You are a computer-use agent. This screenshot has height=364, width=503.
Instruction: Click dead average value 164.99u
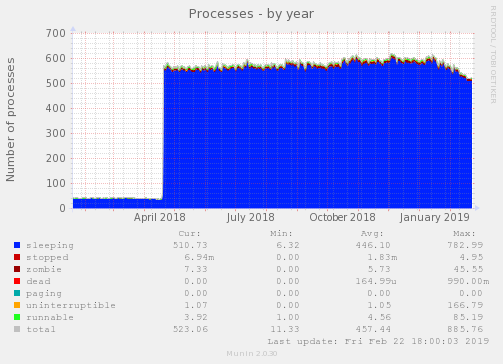(376, 281)
